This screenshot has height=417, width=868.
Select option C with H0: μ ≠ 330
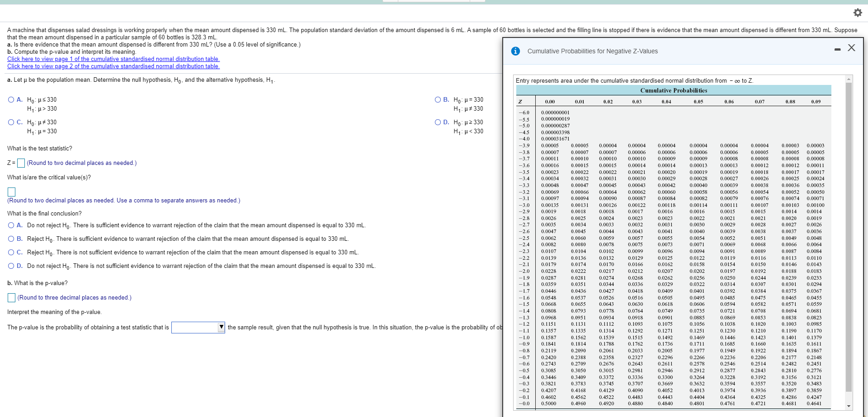coord(11,122)
